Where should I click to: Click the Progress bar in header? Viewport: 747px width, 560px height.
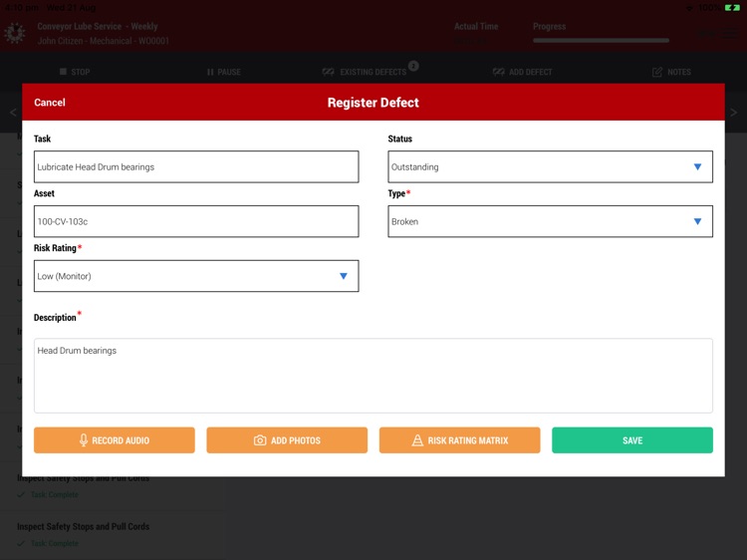(602, 41)
